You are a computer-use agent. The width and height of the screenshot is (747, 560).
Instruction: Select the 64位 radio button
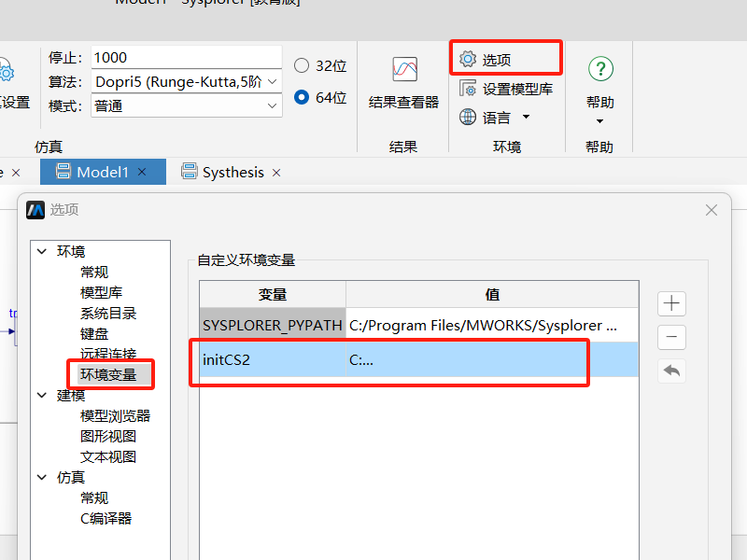pyautogui.click(x=301, y=97)
